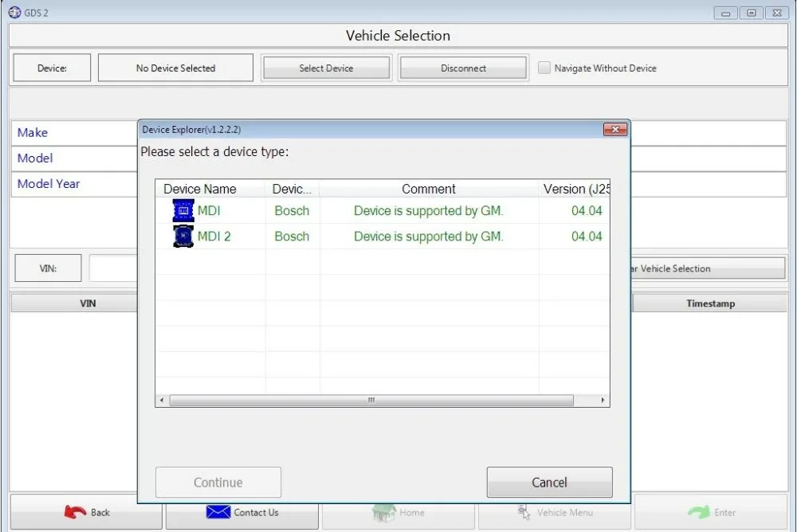
Task: Click the Disconnect button
Action: click(463, 68)
